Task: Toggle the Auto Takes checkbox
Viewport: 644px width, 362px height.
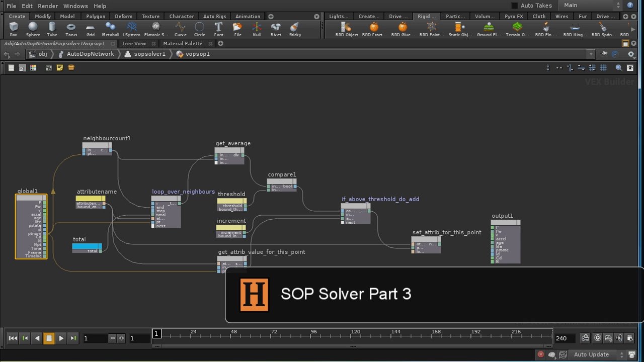Action: (x=514, y=6)
